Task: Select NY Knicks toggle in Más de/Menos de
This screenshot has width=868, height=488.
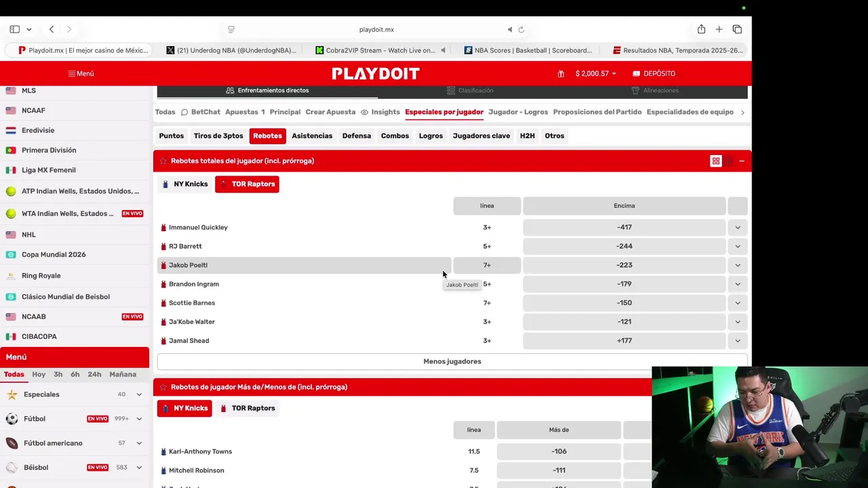Action: (x=185, y=408)
